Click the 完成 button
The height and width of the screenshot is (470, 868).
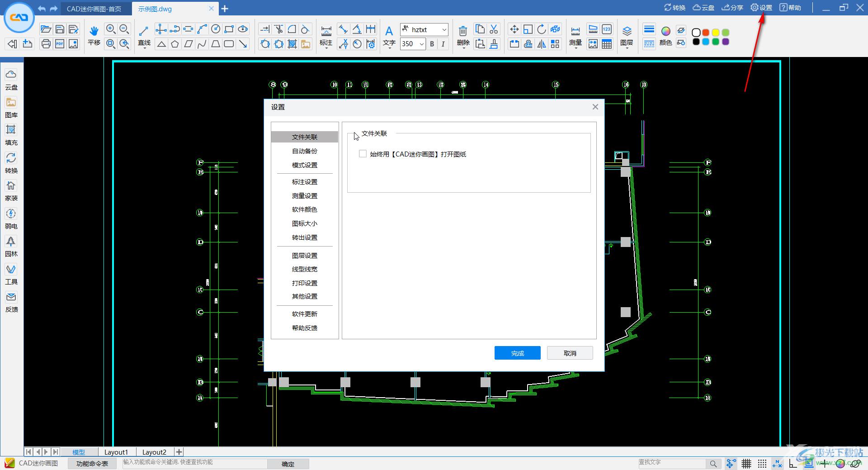pyautogui.click(x=518, y=353)
